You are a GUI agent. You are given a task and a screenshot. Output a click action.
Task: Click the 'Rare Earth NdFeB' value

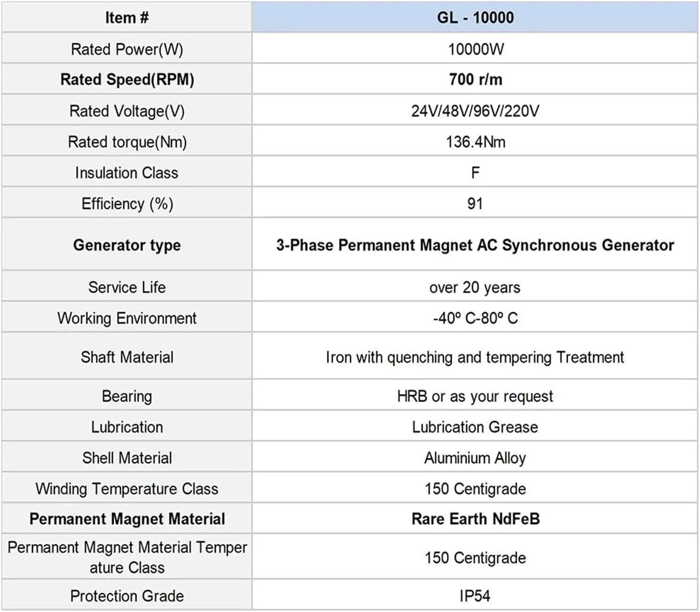point(475,519)
